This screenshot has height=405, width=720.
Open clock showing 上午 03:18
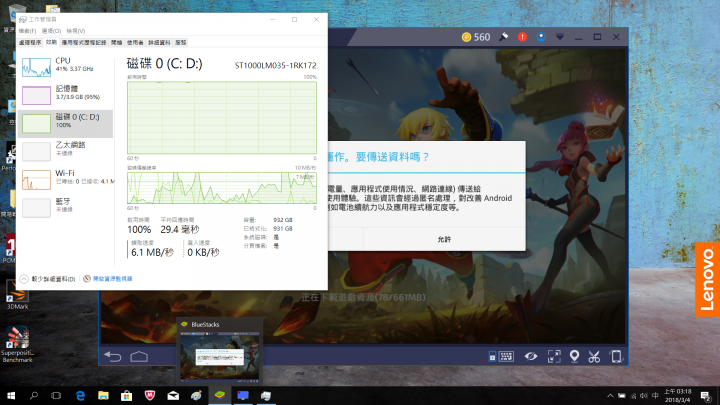tap(678, 395)
